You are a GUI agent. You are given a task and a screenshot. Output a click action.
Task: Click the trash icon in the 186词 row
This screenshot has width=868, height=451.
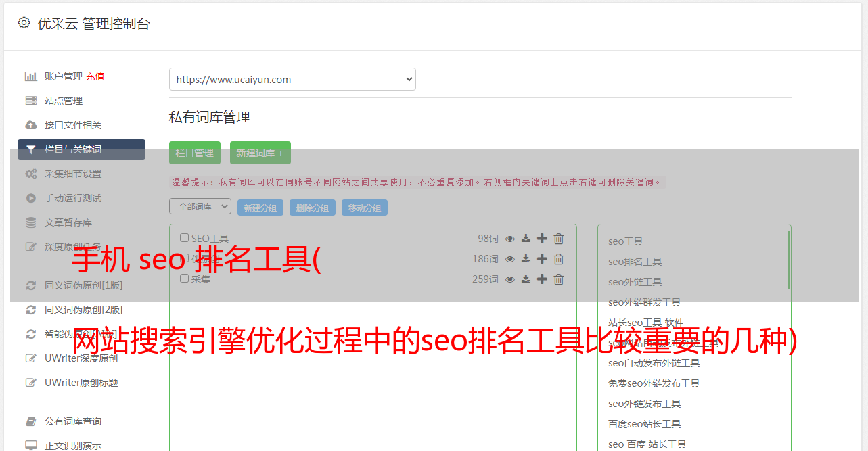coord(559,259)
